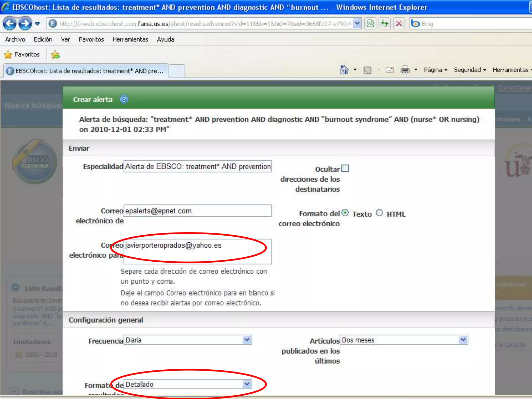Open the Herramientas menu in menu bar
532x399 pixels.
[130, 39]
